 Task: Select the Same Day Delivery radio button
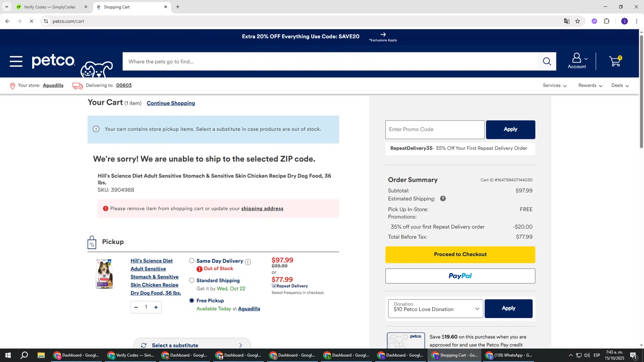(192, 261)
